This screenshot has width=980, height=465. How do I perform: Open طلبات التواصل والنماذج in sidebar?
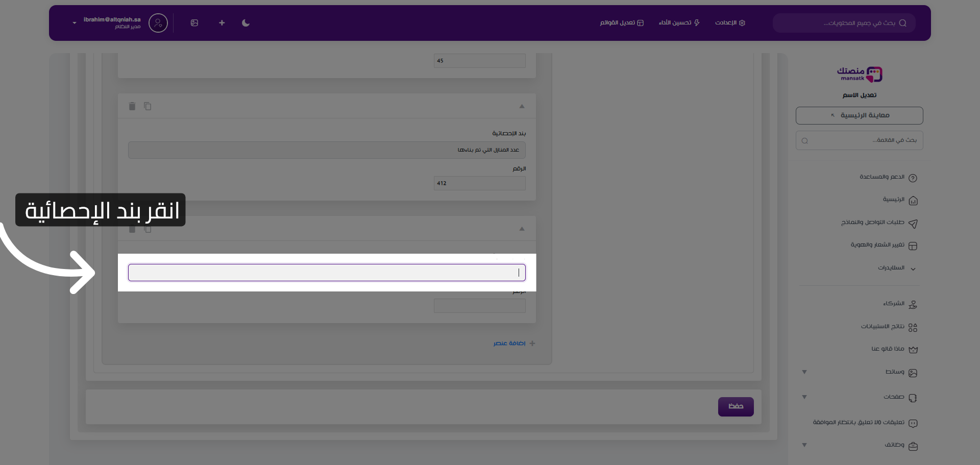tap(873, 223)
